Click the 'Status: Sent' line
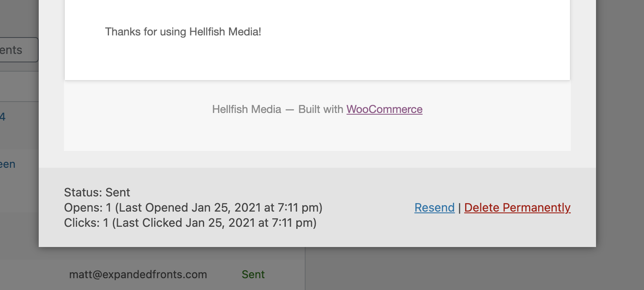 click(97, 192)
